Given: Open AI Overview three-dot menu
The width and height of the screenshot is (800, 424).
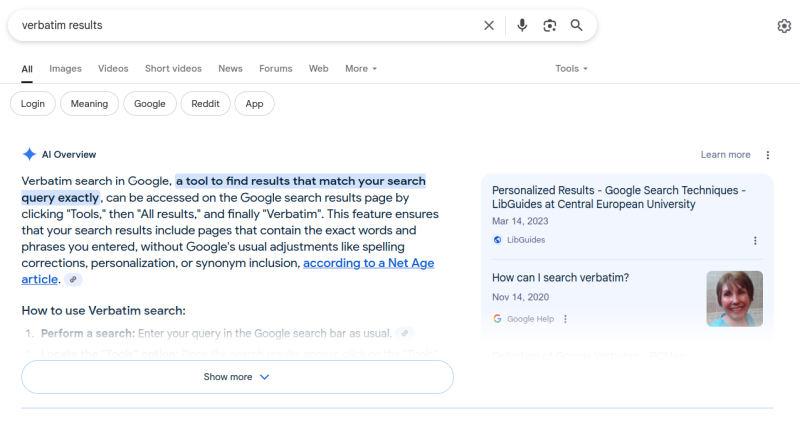Looking at the screenshot, I should (768, 155).
